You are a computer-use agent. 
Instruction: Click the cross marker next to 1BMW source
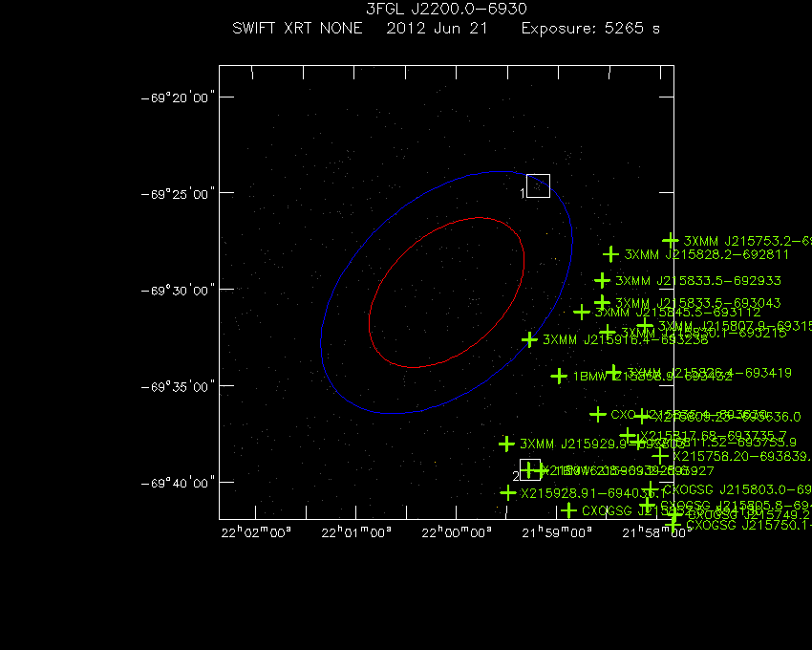pos(559,376)
